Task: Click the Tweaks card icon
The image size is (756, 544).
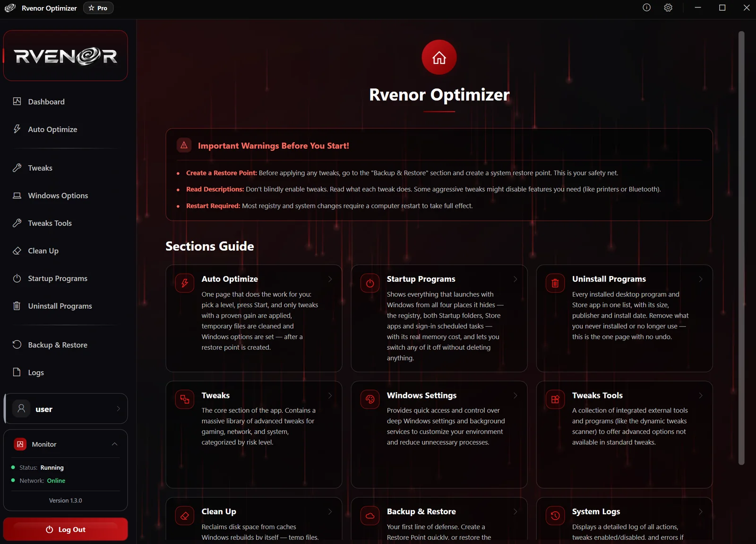Action: click(x=185, y=399)
